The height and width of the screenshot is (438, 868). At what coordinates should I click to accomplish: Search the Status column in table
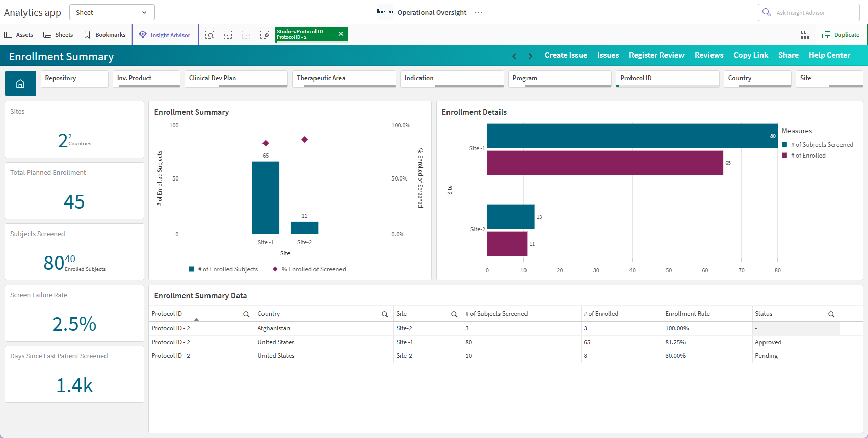point(831,314)
